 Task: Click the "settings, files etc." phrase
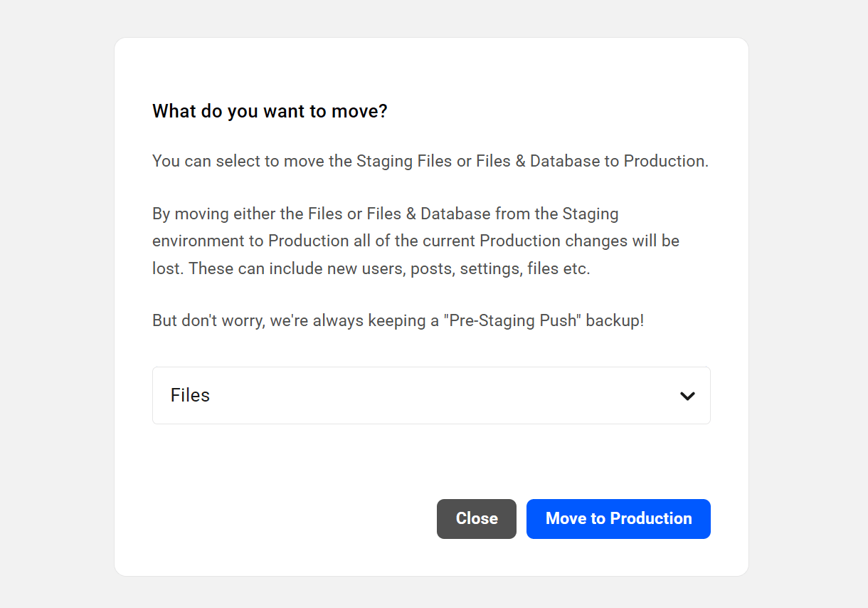[x=525, y=269]
